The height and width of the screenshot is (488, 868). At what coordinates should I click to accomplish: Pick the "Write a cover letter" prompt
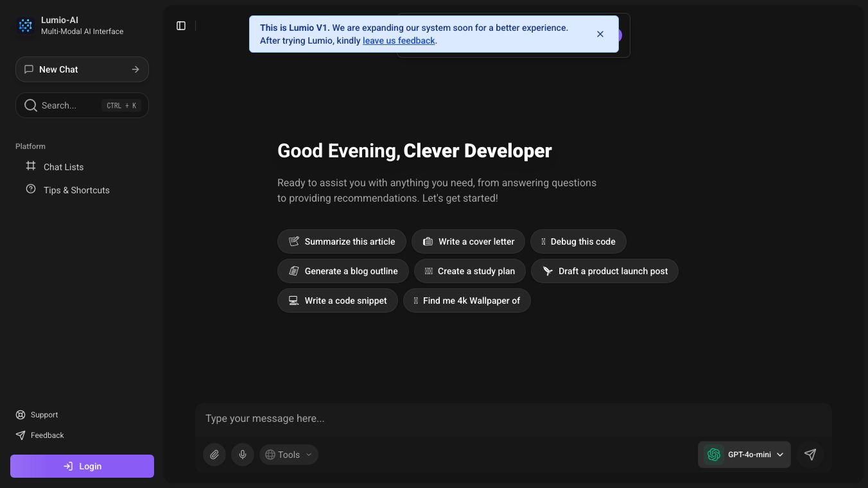coord(468,241)
